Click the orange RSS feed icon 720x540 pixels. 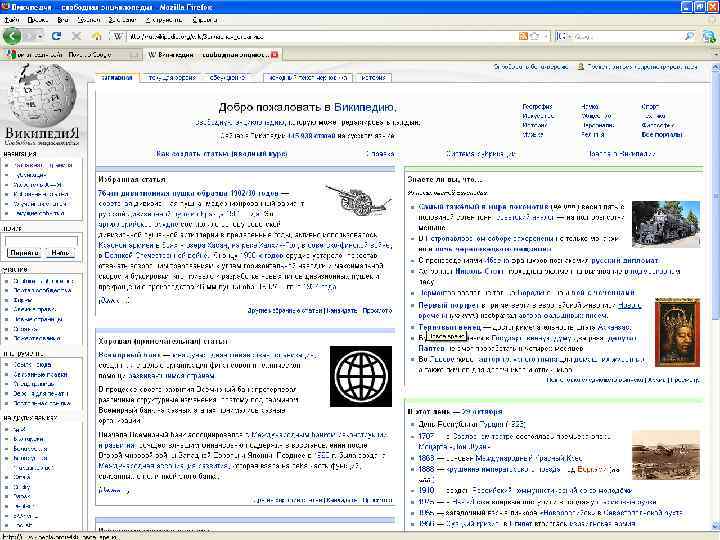pos(523,36)
